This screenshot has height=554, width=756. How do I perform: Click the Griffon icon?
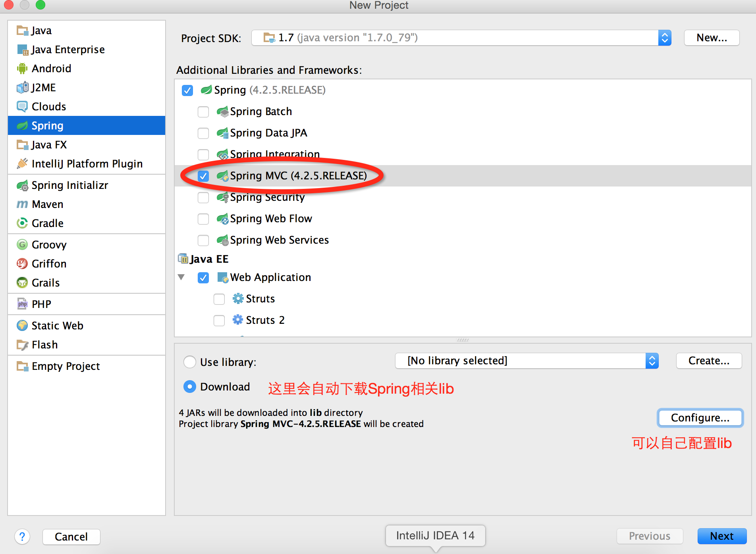(22, 264)
